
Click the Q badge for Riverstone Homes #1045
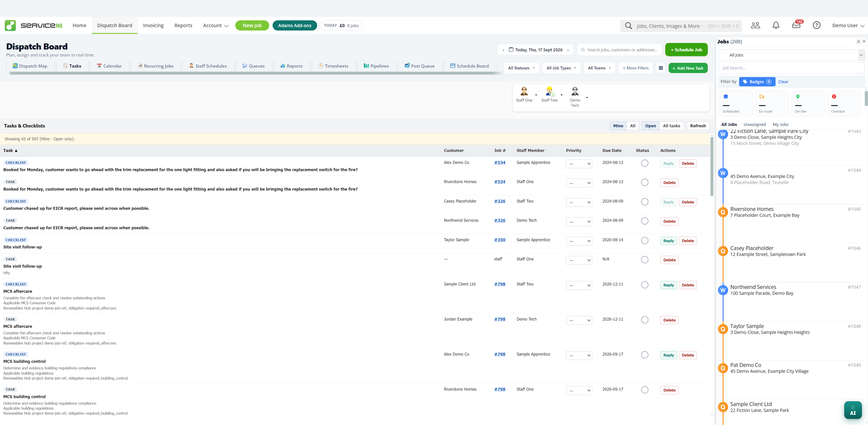pos(723,212)
